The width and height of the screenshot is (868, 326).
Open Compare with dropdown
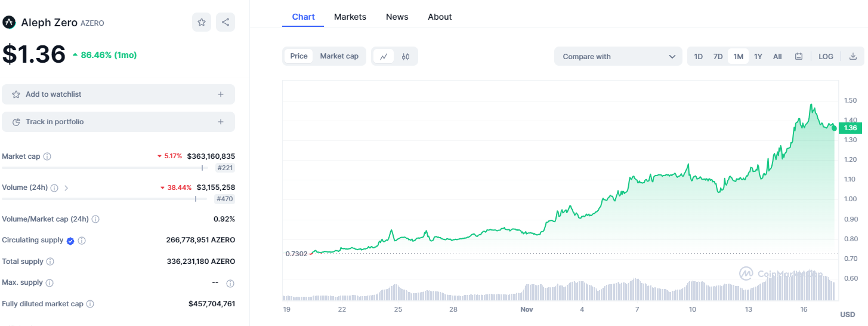click(x=618, y=57)
